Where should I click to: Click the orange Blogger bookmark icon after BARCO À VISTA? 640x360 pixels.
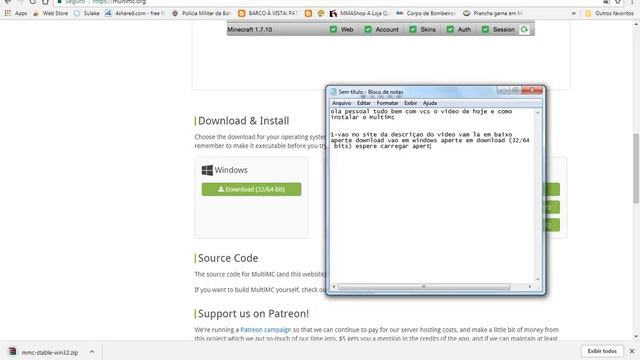[x=308, y=13]
